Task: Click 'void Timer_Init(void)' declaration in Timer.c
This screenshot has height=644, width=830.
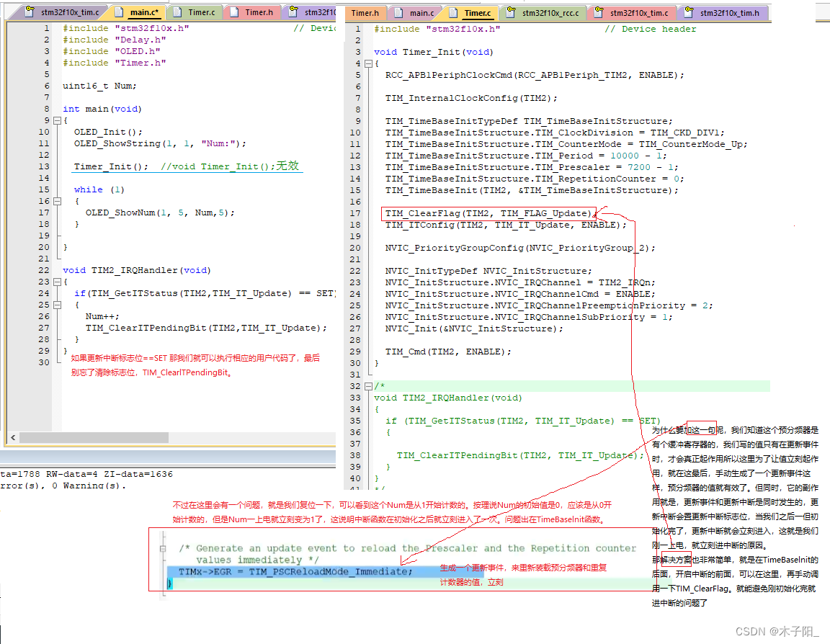Action: pyautogui.click(x=434, y=52)
